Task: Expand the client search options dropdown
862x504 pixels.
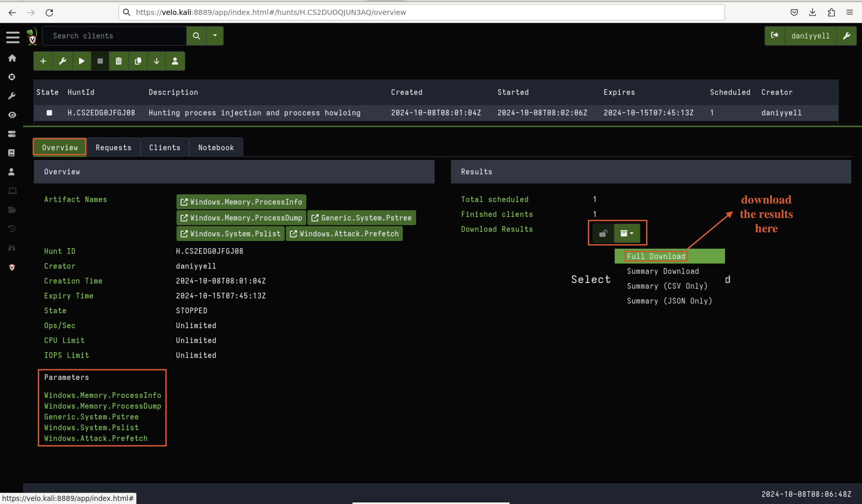Action: [x=215, y=36]
